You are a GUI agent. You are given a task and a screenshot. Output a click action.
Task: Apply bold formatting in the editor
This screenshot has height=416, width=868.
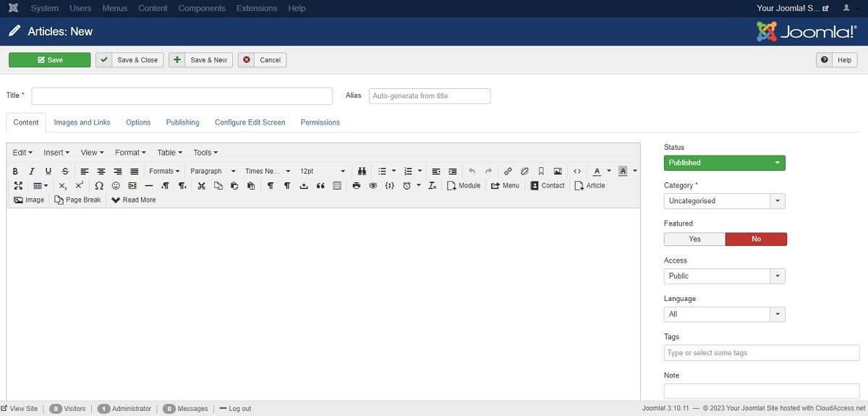pyautogui.click(x=15, y=171)
